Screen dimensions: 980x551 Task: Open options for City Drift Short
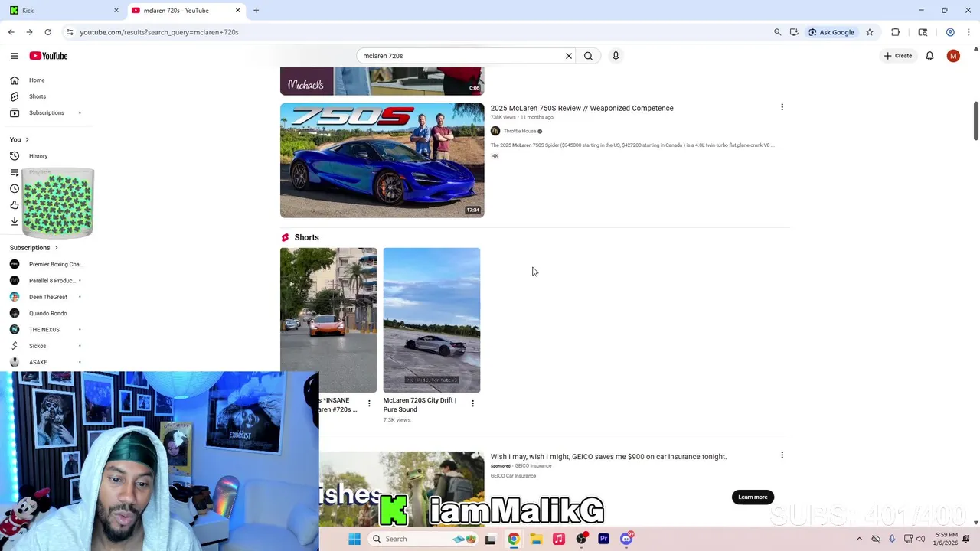[x=472, y=403]
